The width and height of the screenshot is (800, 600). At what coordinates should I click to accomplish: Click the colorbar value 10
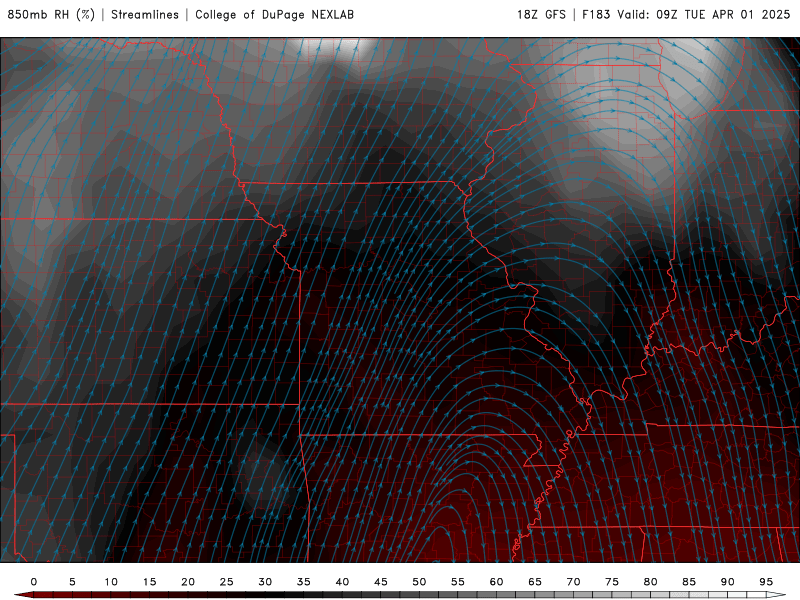pos(111,582)
